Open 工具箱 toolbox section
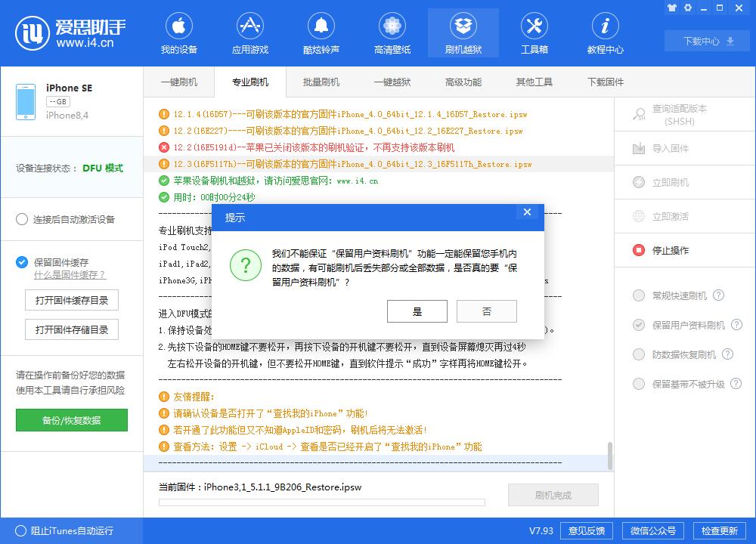Image resolution: width=756 pixels, height=544 pixels. pos(534,33)
